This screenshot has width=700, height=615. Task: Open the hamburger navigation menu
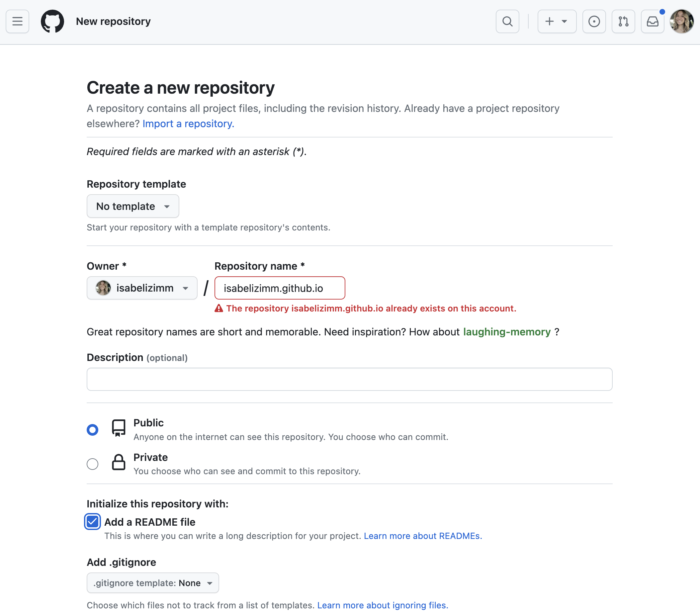tap(18, 21)
